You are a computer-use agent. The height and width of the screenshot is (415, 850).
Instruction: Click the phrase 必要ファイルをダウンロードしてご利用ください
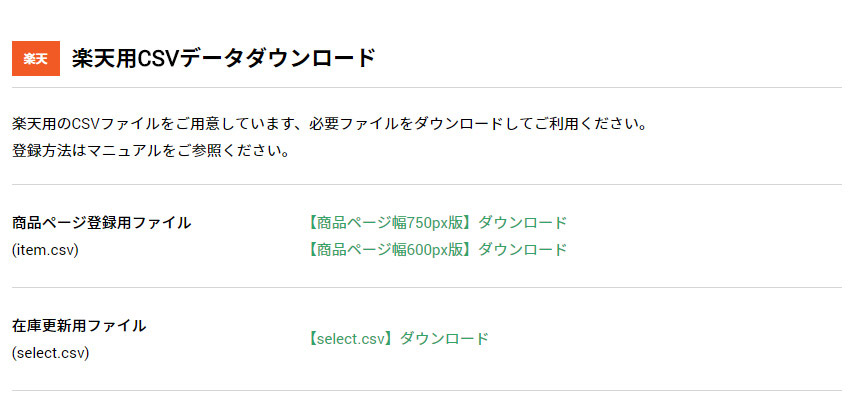pyautogui.click(x=479, y=124)
